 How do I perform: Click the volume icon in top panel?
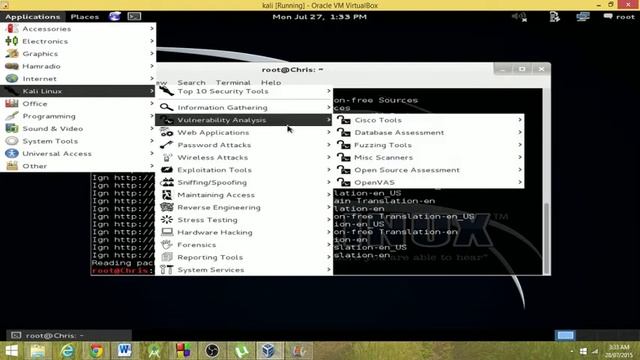520,16
